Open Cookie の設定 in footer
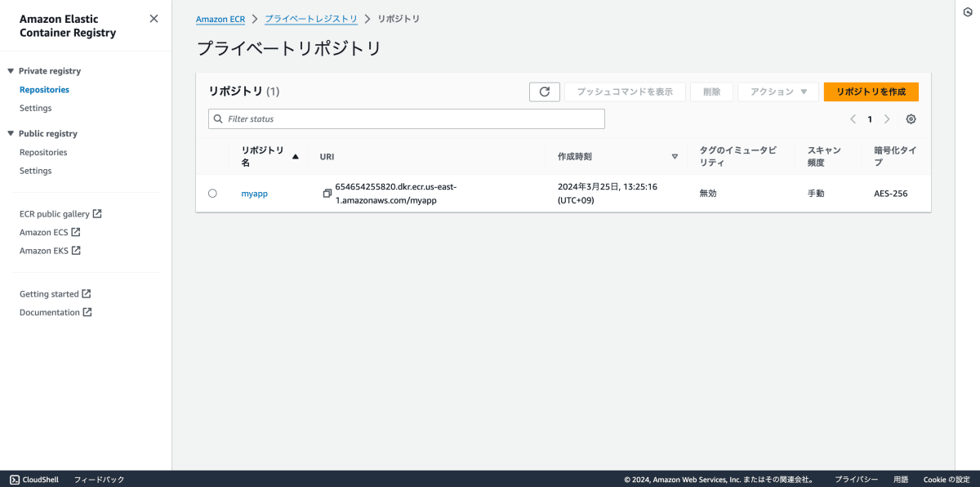 point(947,480)
